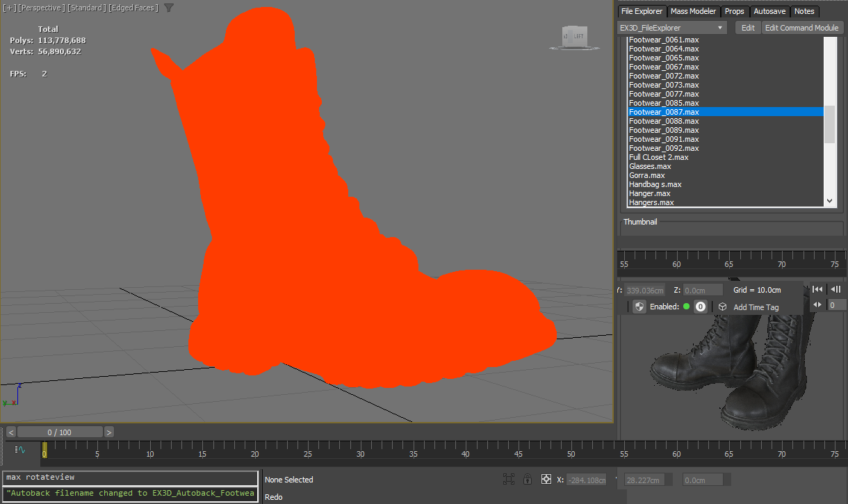
Task: Select Footwear_0085.max in the file list
Action: click(x=725, y=103)
